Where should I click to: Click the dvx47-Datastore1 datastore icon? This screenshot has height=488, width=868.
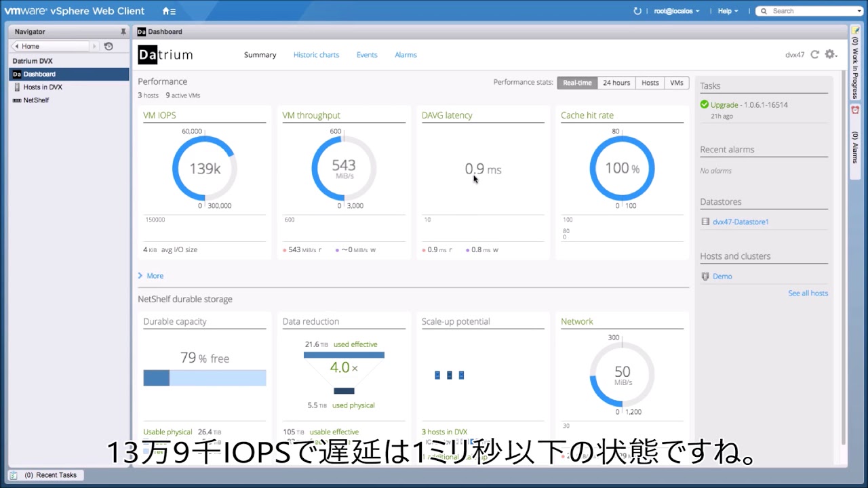pos(705,222)
